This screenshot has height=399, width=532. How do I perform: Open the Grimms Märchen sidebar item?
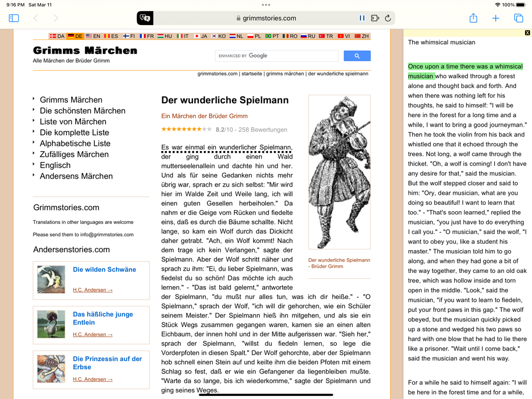click(71, 100)
